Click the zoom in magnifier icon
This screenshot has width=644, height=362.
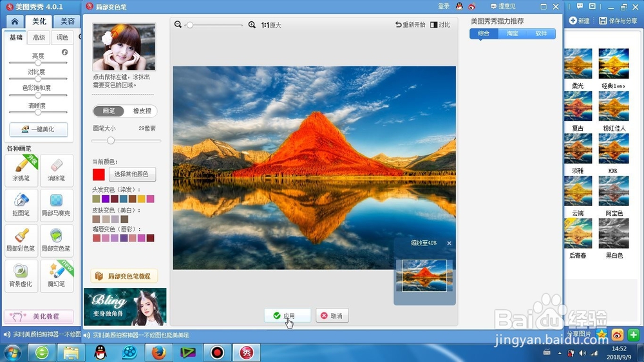click(x=252, y=24)
